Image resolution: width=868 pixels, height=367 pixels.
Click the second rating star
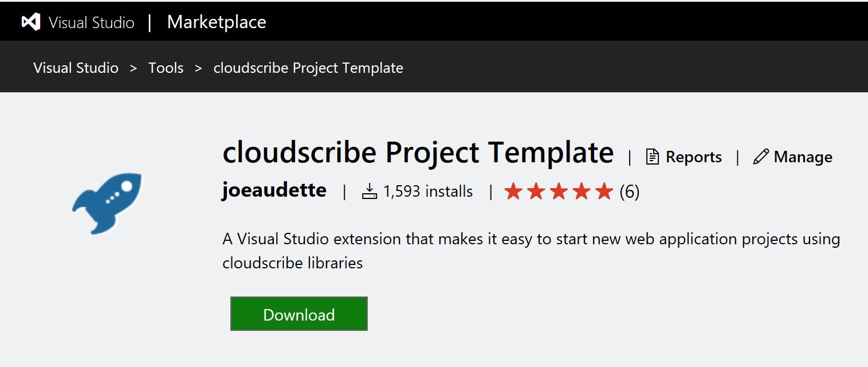click(536, 192)
